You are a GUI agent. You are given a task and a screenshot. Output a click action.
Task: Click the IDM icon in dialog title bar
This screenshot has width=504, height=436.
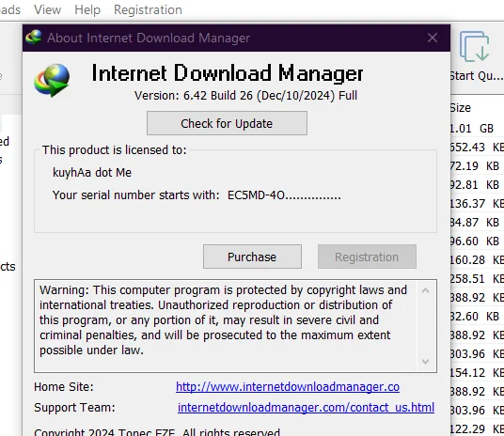pos(34,38)
